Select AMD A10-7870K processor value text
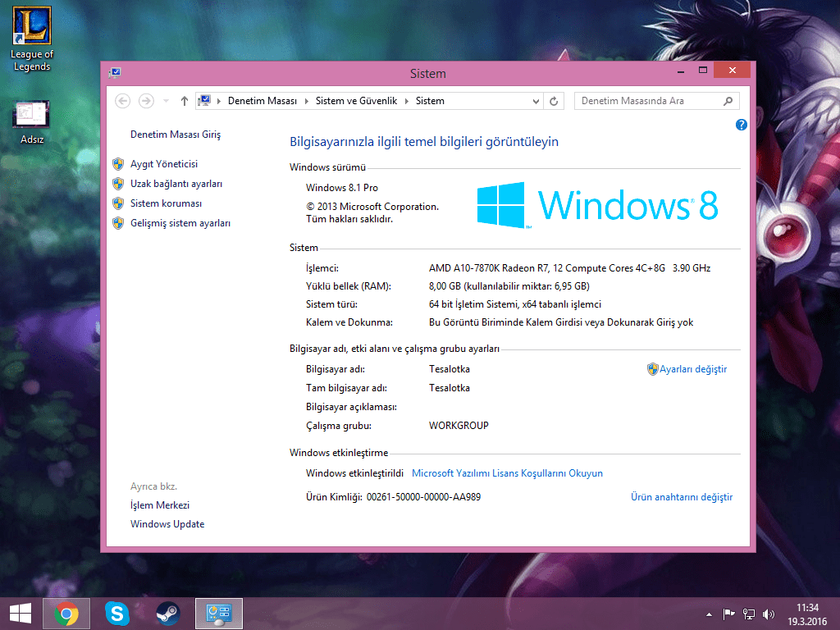This screenshot has height=630, width=840. (569, 268)
